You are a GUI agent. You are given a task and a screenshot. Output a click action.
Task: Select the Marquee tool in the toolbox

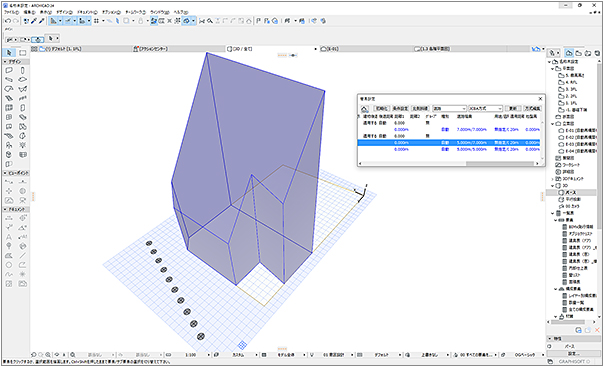pyautogui.click(x=23, y=52)
